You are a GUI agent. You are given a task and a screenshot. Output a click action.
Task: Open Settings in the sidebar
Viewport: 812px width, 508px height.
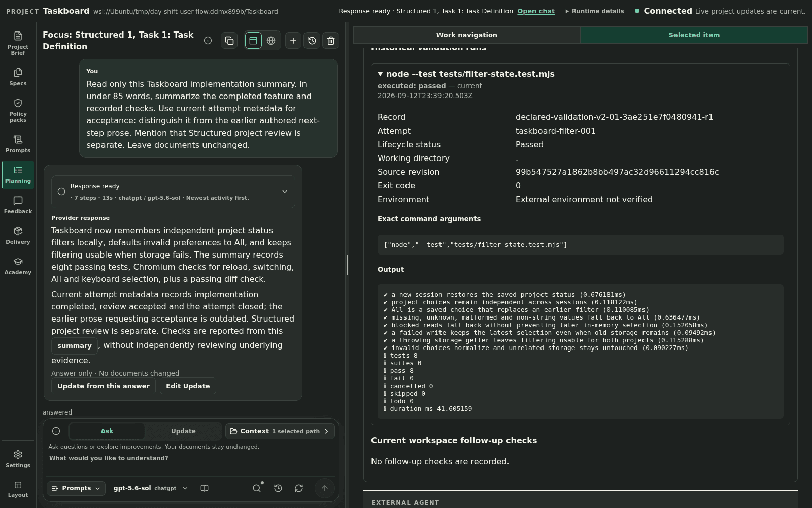coord(18,459)
